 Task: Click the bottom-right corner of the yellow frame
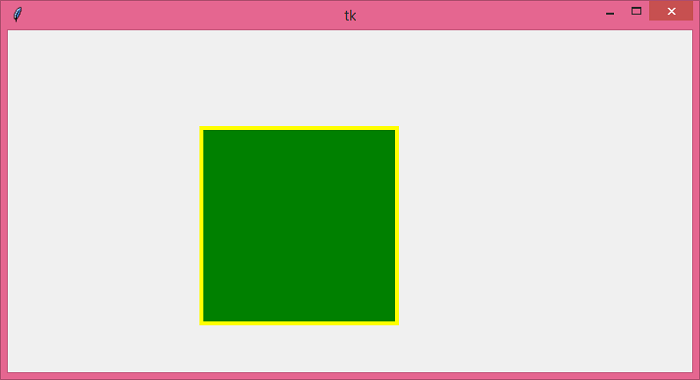point(397,323)
